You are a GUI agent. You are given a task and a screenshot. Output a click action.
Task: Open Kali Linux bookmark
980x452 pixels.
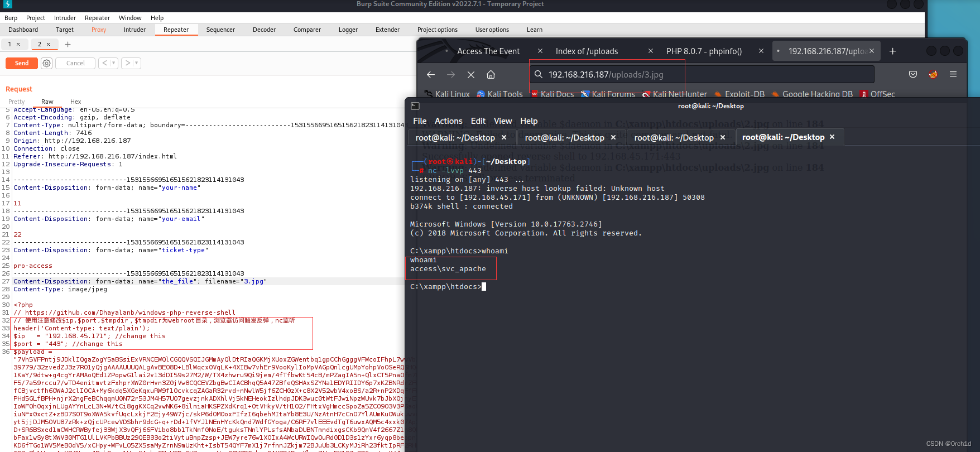447,94
